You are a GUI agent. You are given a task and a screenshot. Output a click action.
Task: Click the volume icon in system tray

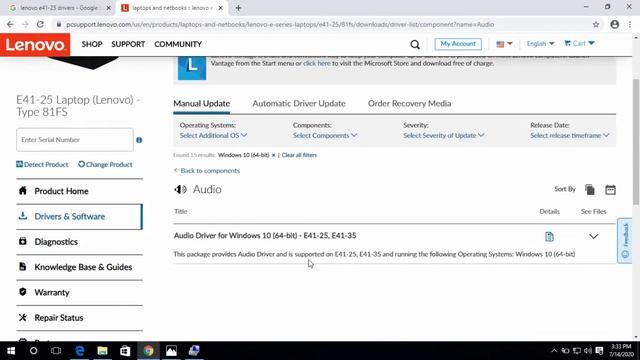point(588,351)
